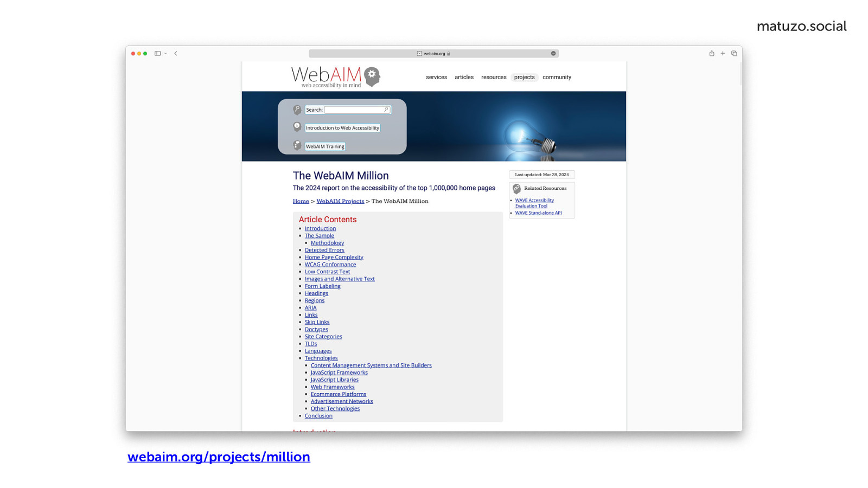Open JavaScript Libraries link
Viewport: 868px width, 488px height.
point(335,380)
